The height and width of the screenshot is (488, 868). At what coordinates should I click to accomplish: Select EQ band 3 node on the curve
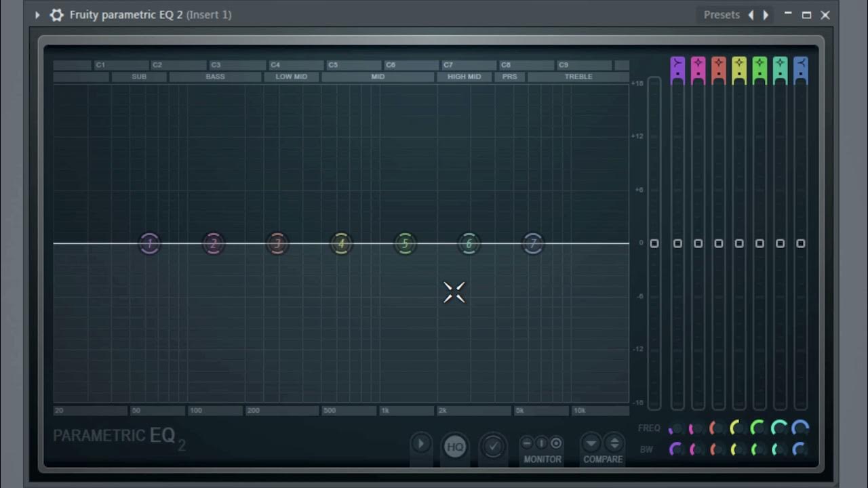(277, 243)
